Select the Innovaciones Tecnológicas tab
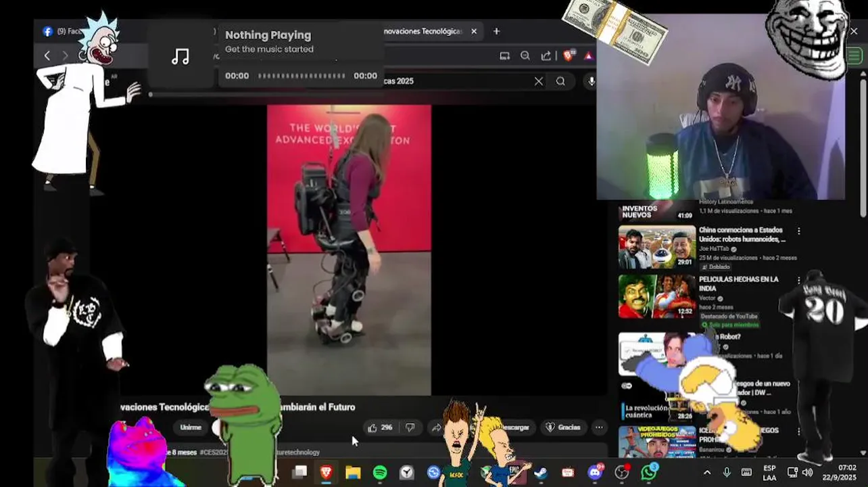The width and height of the screenshot is (868, 487). point(423,31)
